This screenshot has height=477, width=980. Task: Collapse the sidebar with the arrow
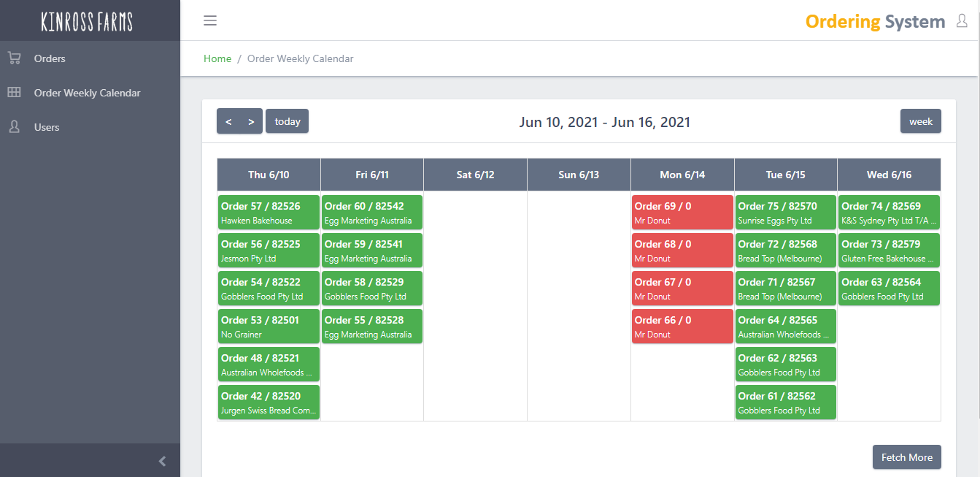tap(162, 461)
